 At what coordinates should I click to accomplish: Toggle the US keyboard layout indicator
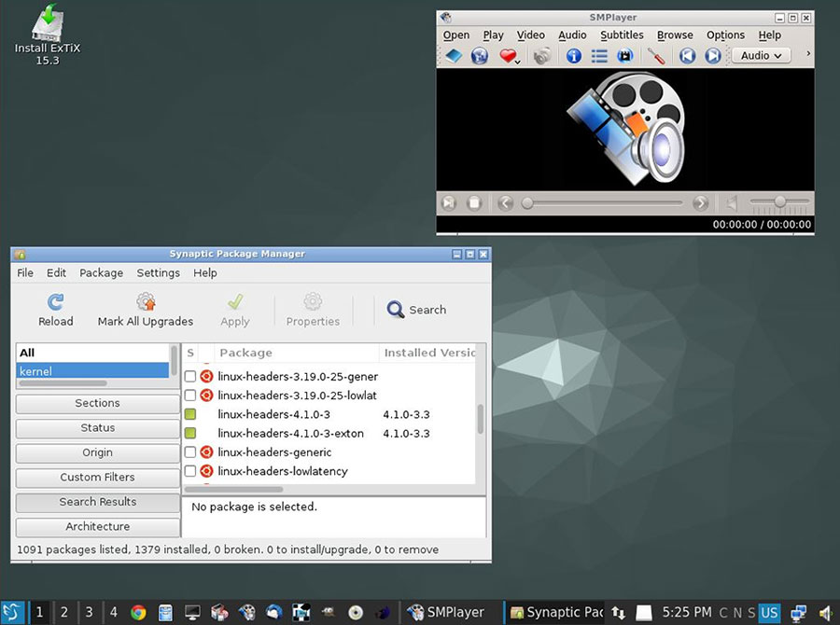coord(769,612)
